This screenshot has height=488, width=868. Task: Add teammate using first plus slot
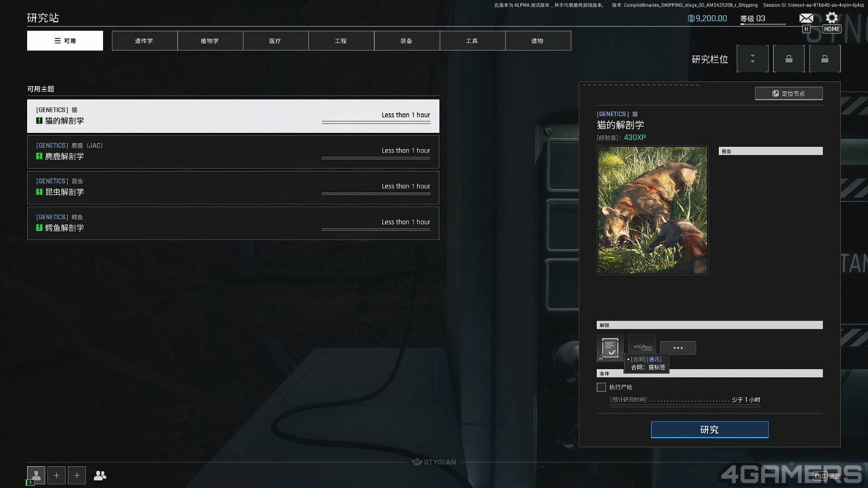[56, 476]
